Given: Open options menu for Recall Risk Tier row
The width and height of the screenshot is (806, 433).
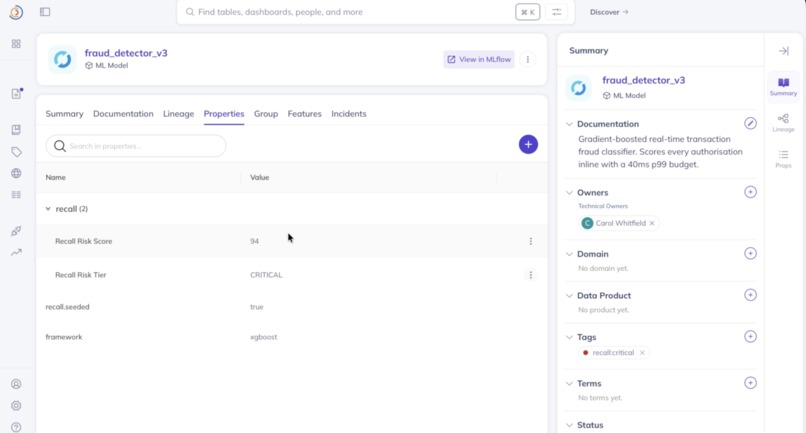Looking at the screenshot, I should (531, 275).
